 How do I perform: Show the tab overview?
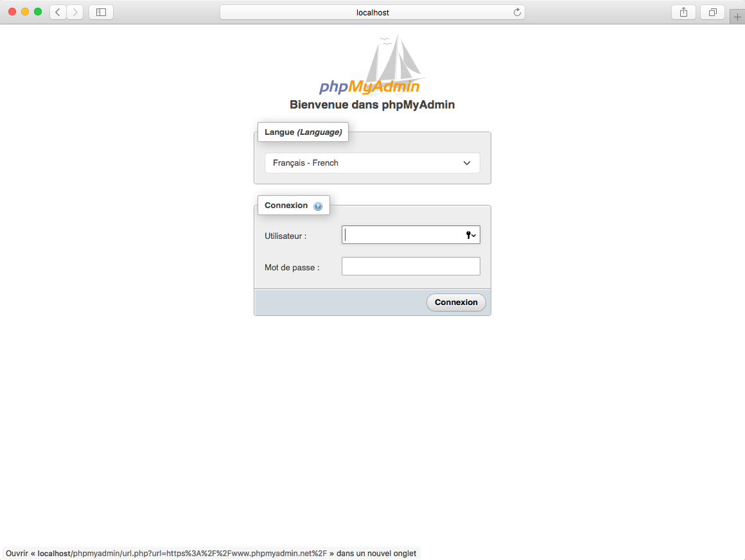click(x=712, y=12)
